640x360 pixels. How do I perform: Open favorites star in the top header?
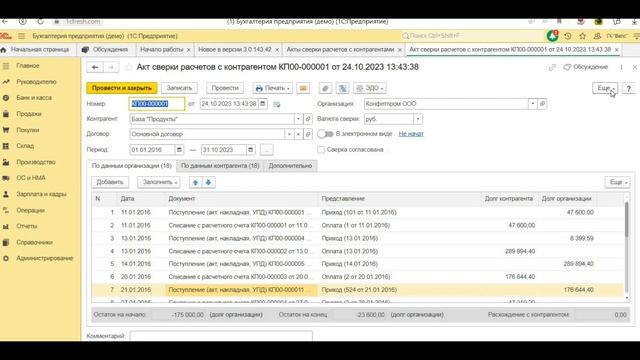coord(582,36)
